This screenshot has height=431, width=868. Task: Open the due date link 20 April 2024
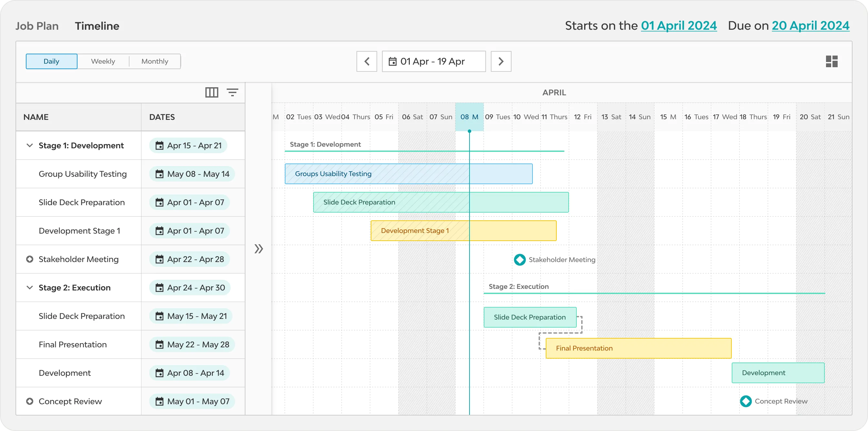coord(810,25)
